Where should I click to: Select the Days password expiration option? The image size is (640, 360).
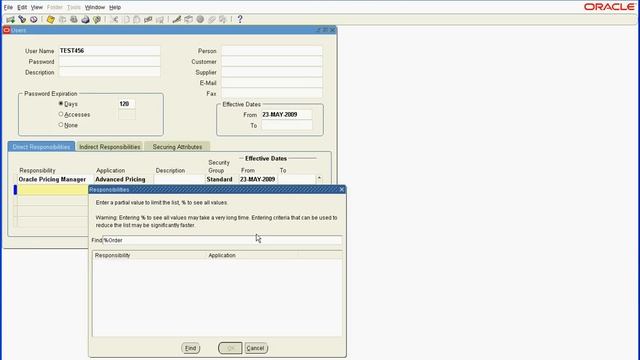click(x=61, y=104)
